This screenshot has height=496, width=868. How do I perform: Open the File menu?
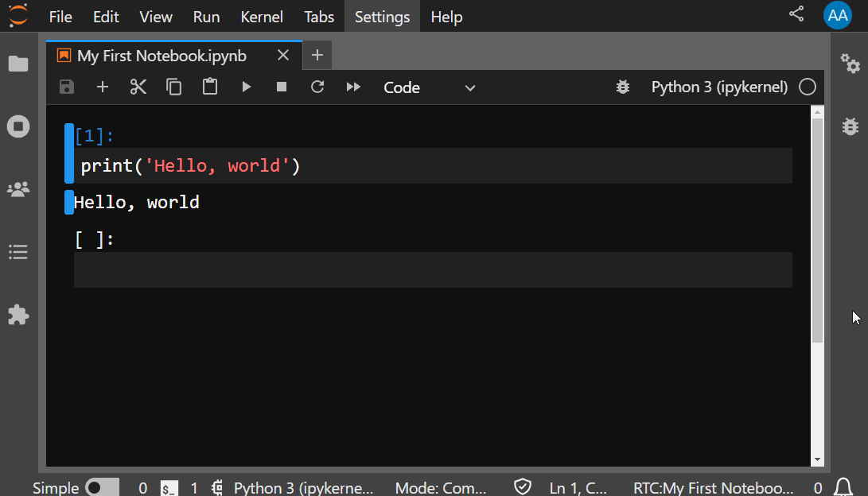pyautogui.click(x=60, y=17)
